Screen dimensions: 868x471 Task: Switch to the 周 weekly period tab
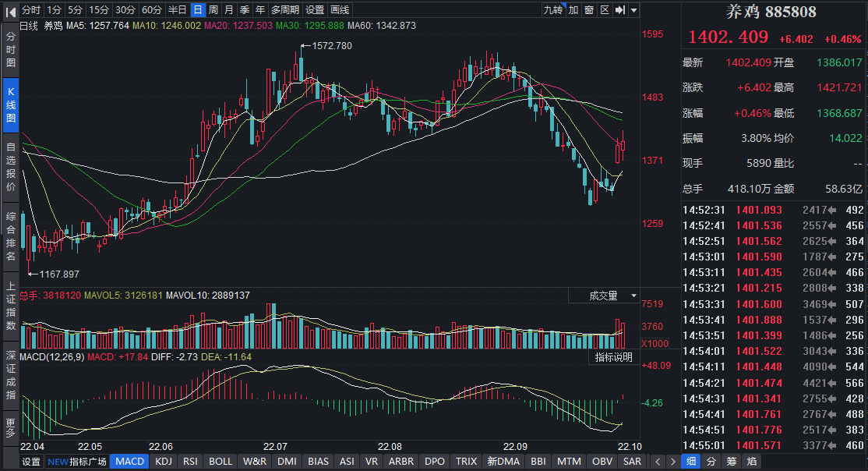(213, 10)
